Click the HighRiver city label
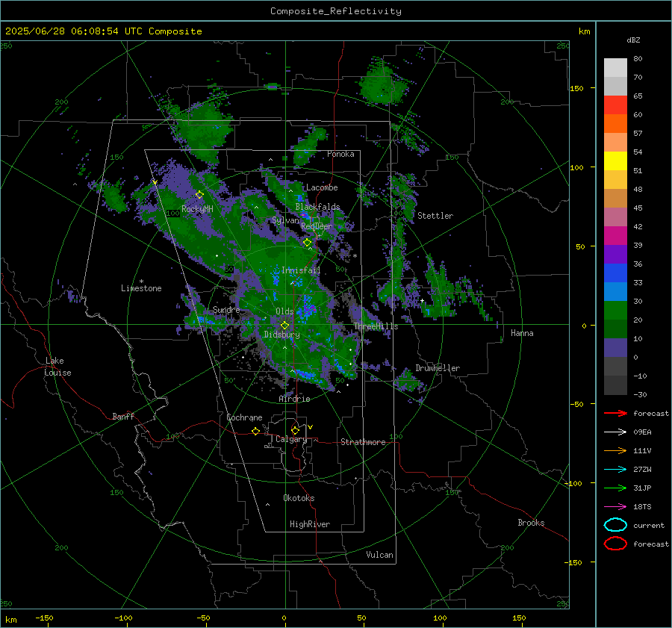The height and width of the screenshot is (628, 672). pos(310,524)
